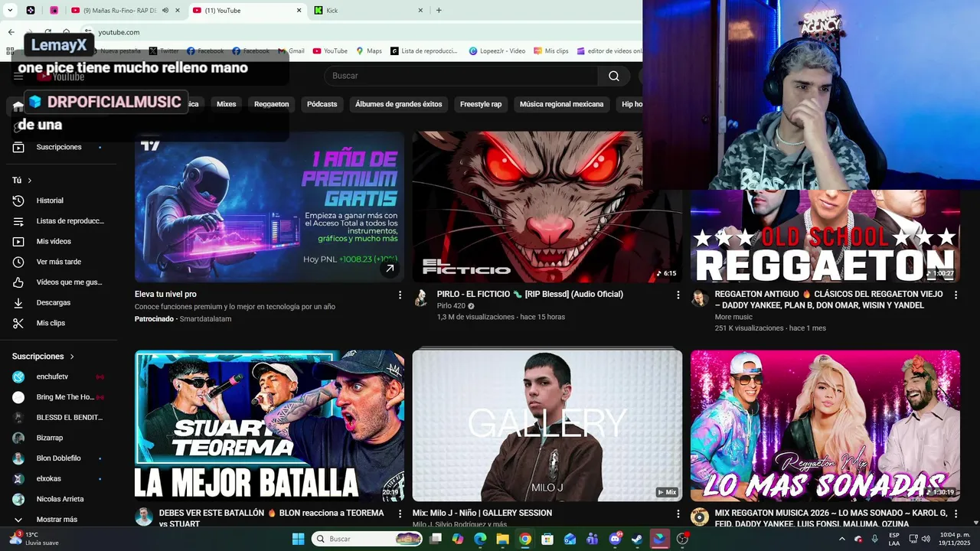Expand the Suscripciones heading chevron
This screenshot has height=551, width=980.
pos(73,357)
